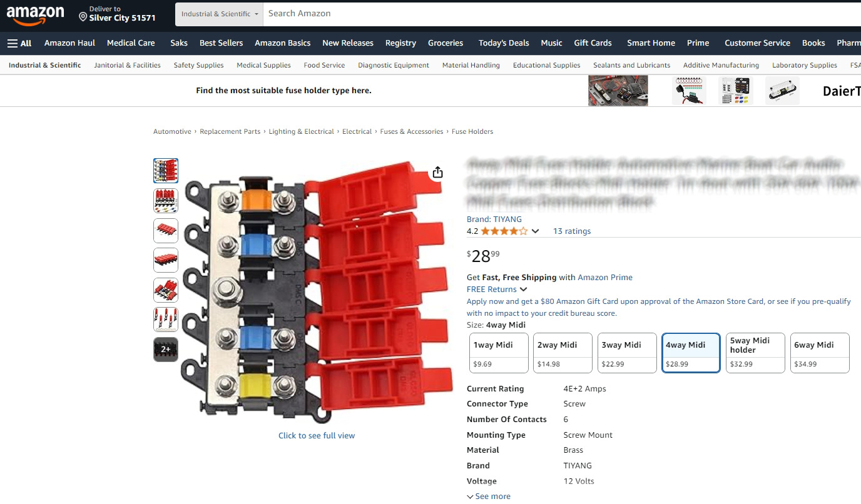
Task: Go to Safety Supplies subcategory tab
Action: [198, 65]
